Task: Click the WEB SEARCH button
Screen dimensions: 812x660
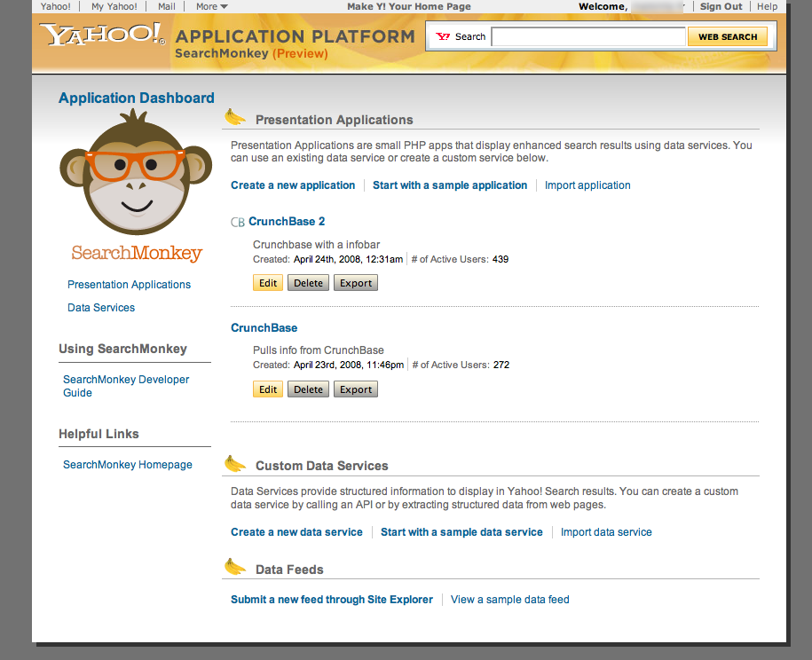Action: (x=728, y=36)
